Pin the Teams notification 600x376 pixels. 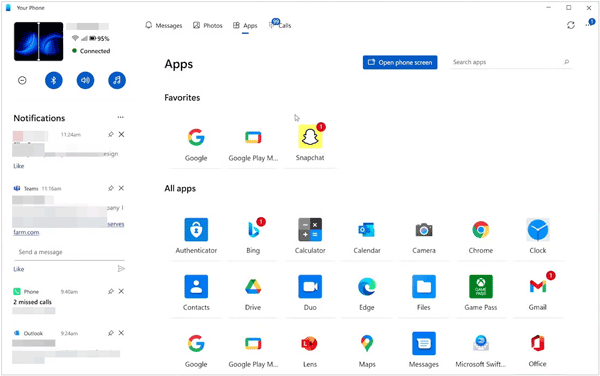click(x=111, y=188)
